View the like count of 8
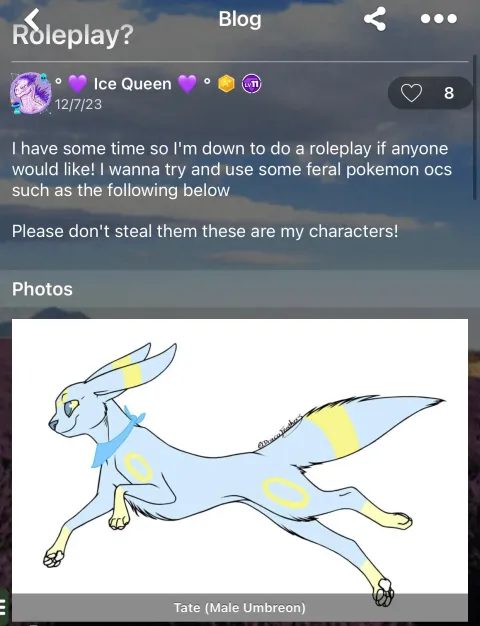This screenshot has width=480, height=626. coord(449,93)
